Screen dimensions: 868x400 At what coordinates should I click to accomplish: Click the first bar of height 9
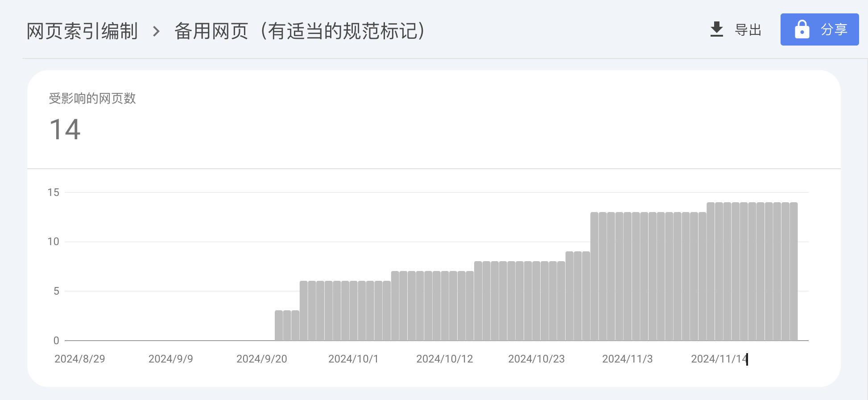click(569, 296)
